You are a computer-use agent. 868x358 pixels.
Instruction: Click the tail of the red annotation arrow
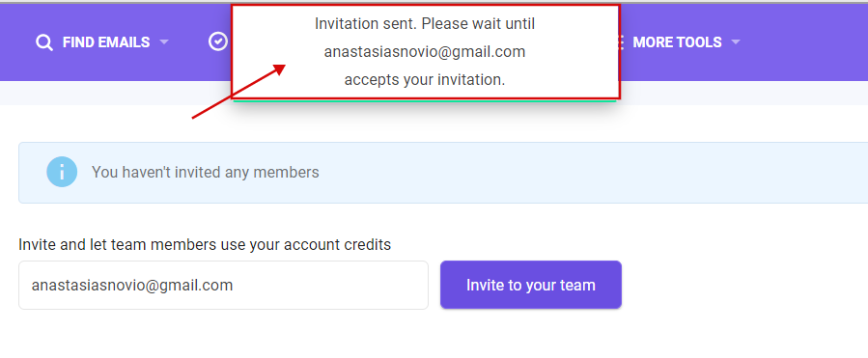[x=194, y=117]
